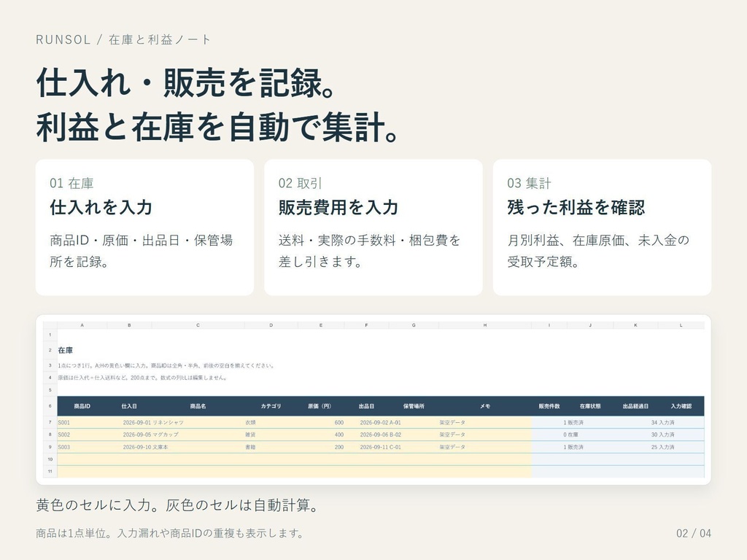The height and width of the screenshot is (560, 747).
Task: Click the "2026-09-05 マグカップ" entry
Action: [150, 435]
